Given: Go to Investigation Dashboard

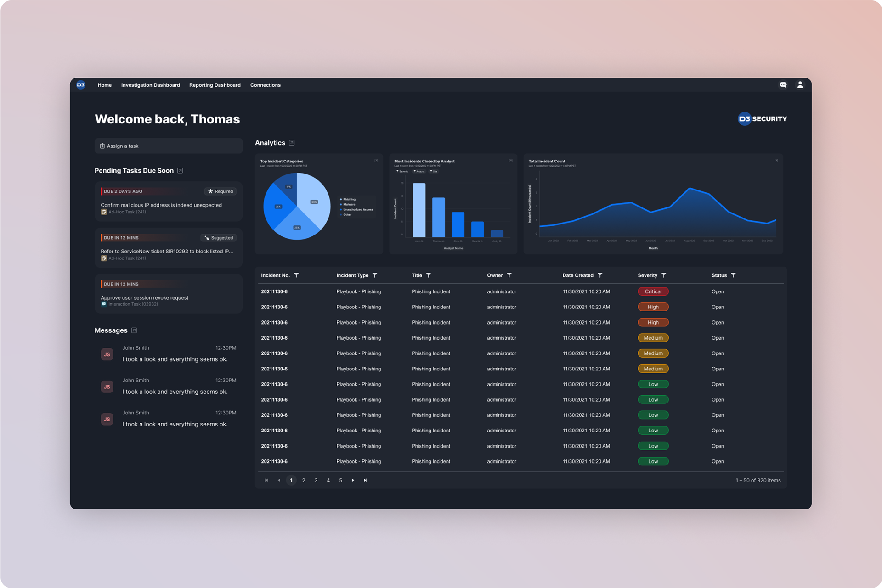Looking at the screenshot, I should click(150, 85).
